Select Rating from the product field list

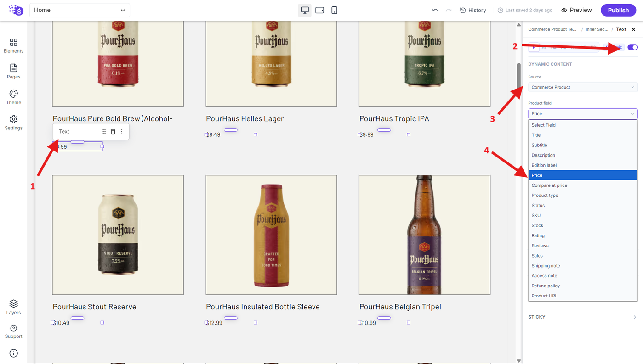coord(583,235)
